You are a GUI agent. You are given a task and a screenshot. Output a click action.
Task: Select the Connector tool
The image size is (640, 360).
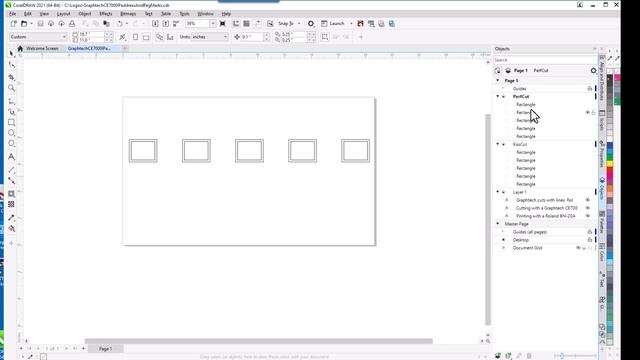[x=11, y=180]
